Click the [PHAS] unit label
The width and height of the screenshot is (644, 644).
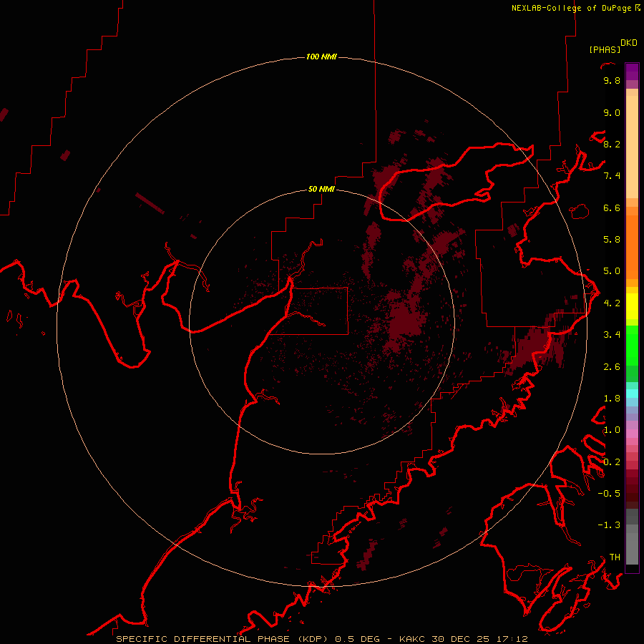pos(605,49)
